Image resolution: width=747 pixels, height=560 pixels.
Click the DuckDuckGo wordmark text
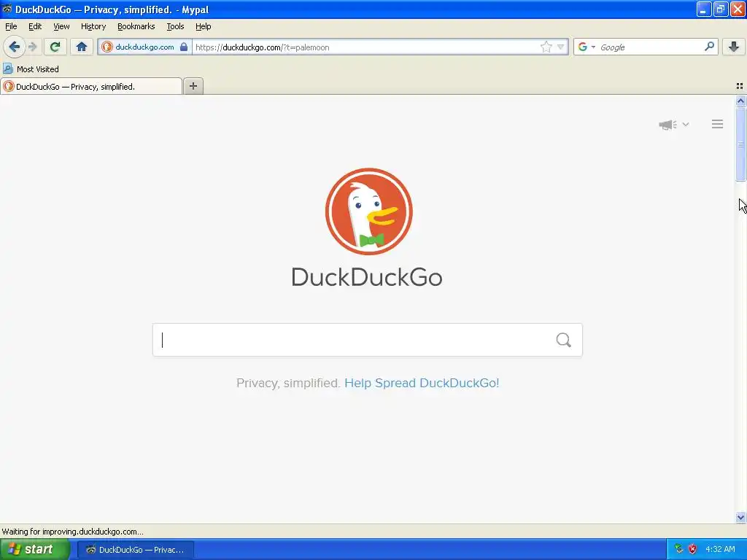pyautogui.click(x=367, y=276)
